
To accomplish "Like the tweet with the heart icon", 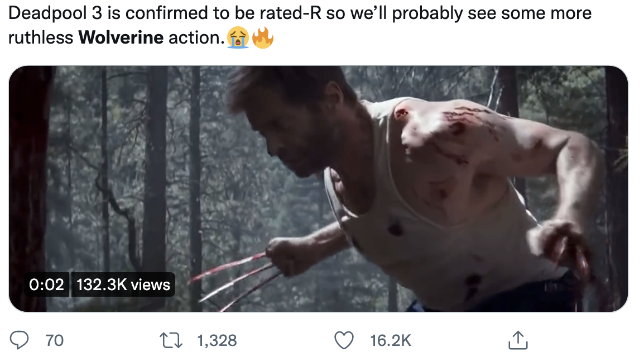I will (344, 340).
